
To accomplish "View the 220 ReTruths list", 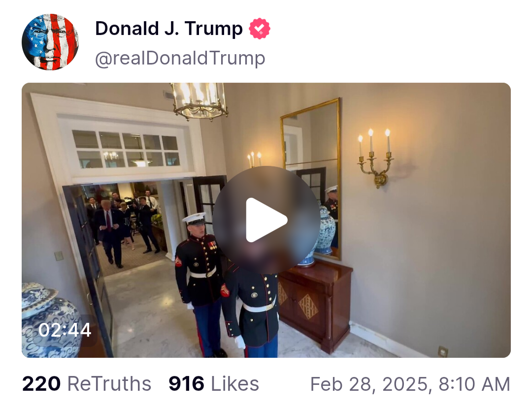I will (87, 384).
